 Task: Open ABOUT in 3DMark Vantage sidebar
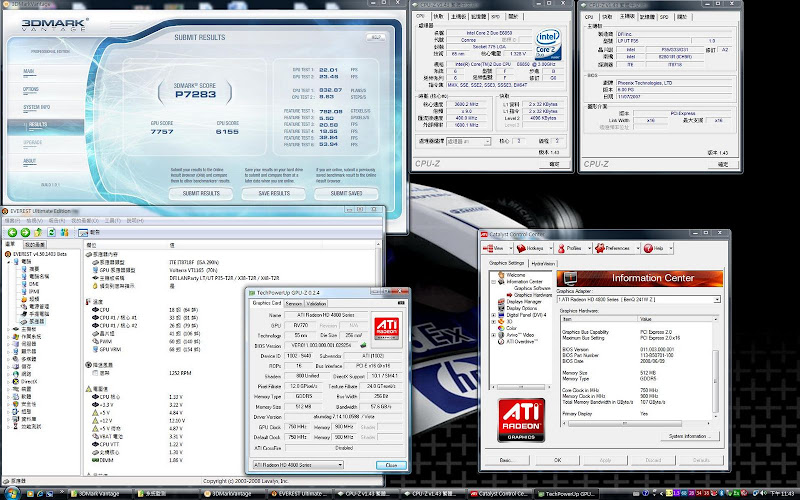30,161
